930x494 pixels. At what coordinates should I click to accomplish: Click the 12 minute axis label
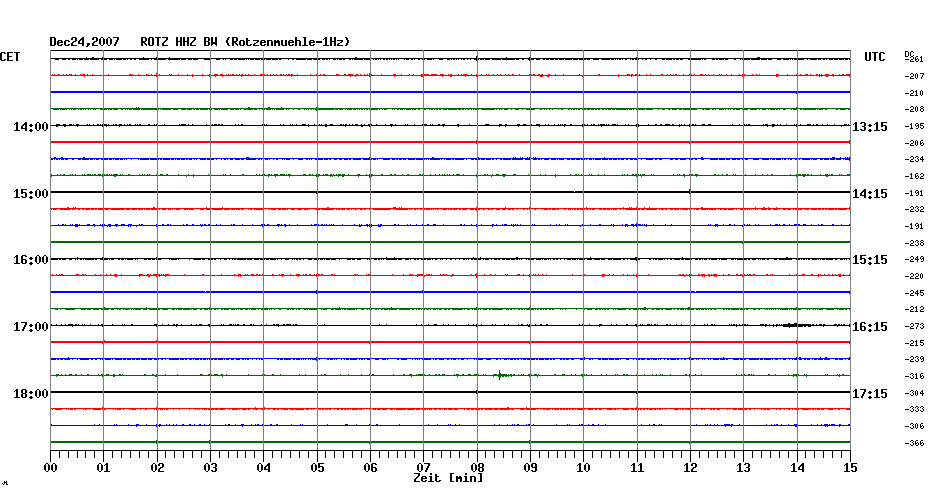690,468
